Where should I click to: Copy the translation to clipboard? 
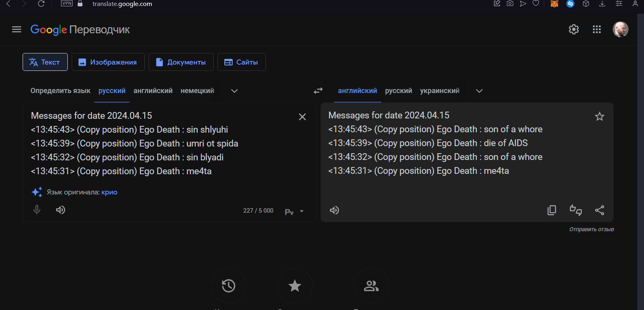552,210
